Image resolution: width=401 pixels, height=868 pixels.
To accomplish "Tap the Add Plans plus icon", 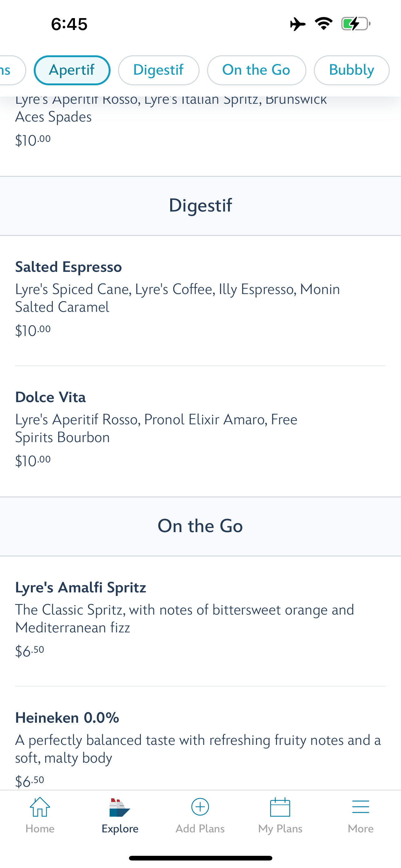I will 200,807.
